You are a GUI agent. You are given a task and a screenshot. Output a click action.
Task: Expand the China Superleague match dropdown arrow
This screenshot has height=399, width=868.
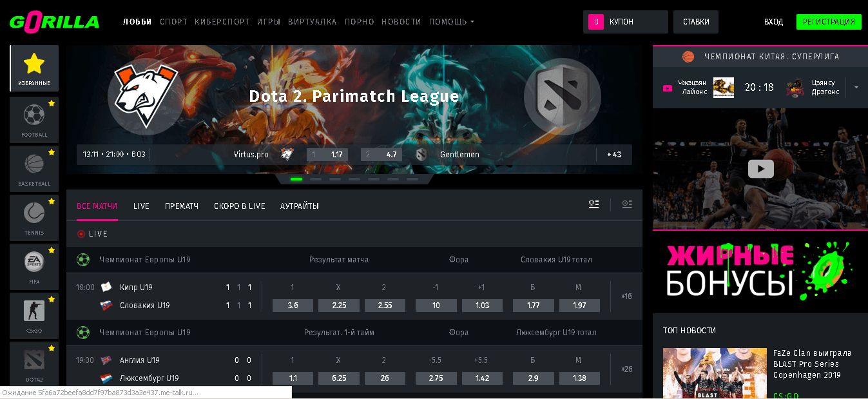pos(856,87)
